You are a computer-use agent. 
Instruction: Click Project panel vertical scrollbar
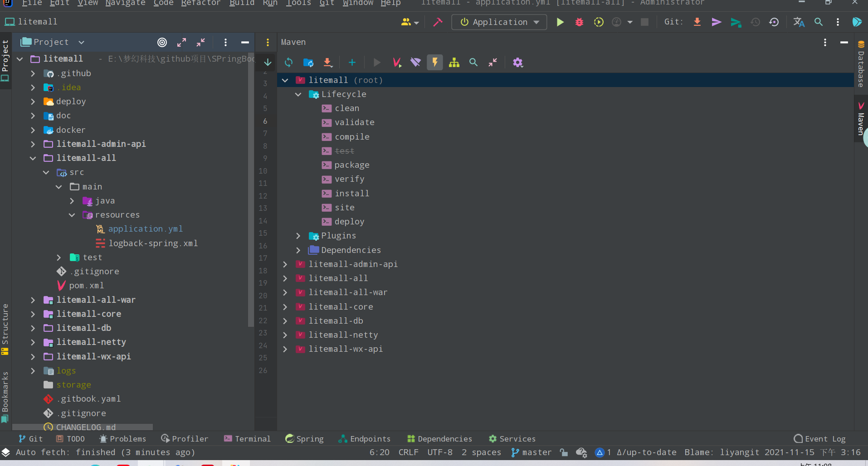251,190
